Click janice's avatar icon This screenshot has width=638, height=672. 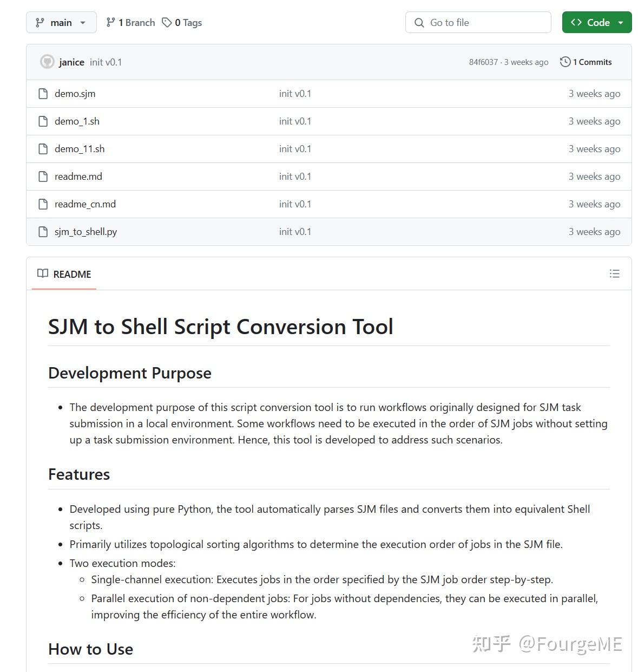tap(47, 62)
